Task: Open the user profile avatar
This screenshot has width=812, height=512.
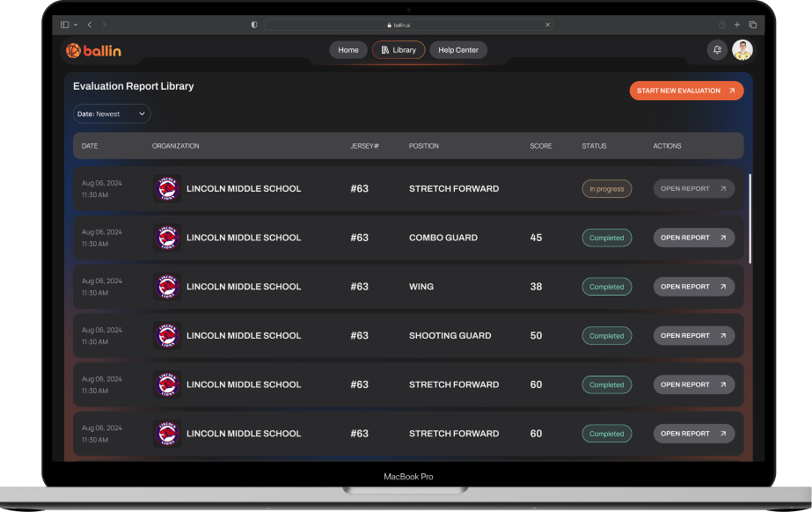Action: click(x=743, y=50)
